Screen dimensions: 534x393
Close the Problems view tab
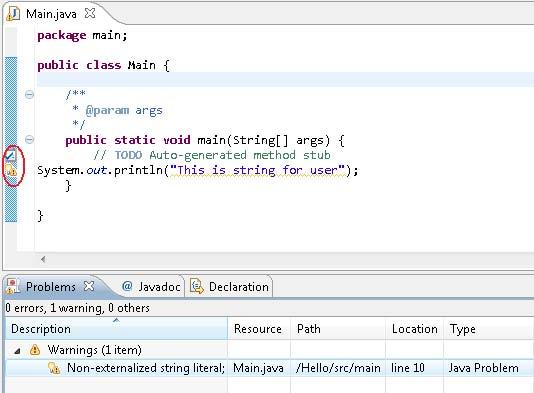(x=89, y=286)
